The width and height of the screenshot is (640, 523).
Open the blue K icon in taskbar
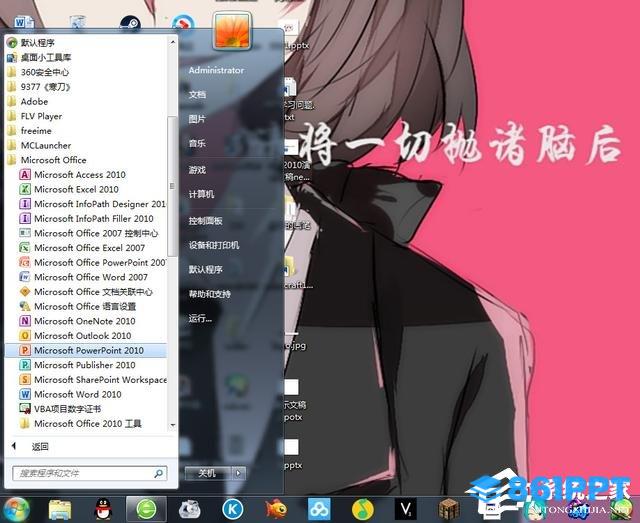click(x=233, y=510)
